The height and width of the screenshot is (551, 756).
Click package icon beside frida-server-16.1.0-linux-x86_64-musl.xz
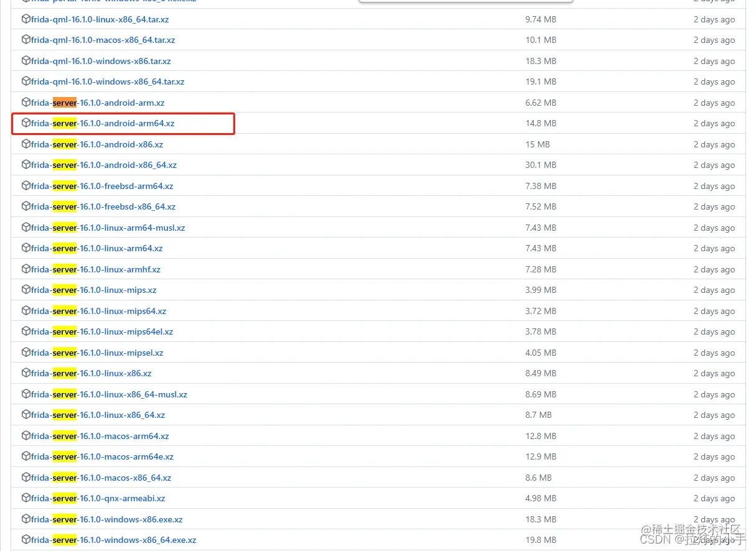(26, 394)
